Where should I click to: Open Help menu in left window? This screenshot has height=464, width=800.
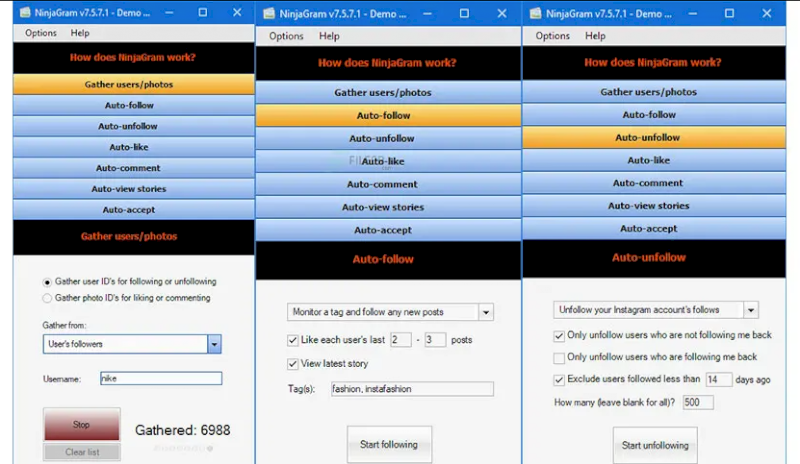click(x=80, y=33)
